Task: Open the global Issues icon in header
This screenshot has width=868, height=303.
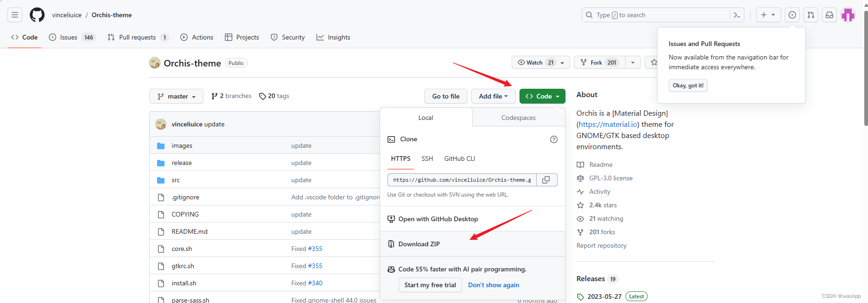Action: tap(792, 15)
